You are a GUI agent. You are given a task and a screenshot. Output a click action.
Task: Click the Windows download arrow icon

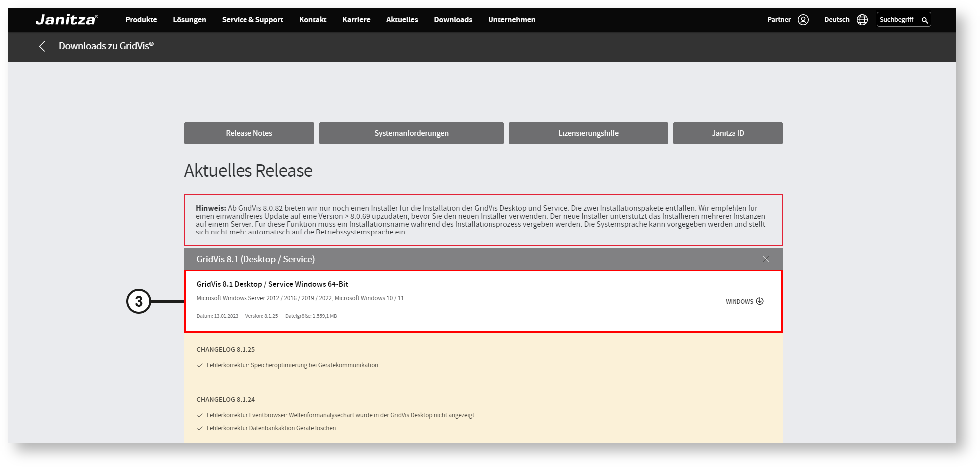pos(759,301)
